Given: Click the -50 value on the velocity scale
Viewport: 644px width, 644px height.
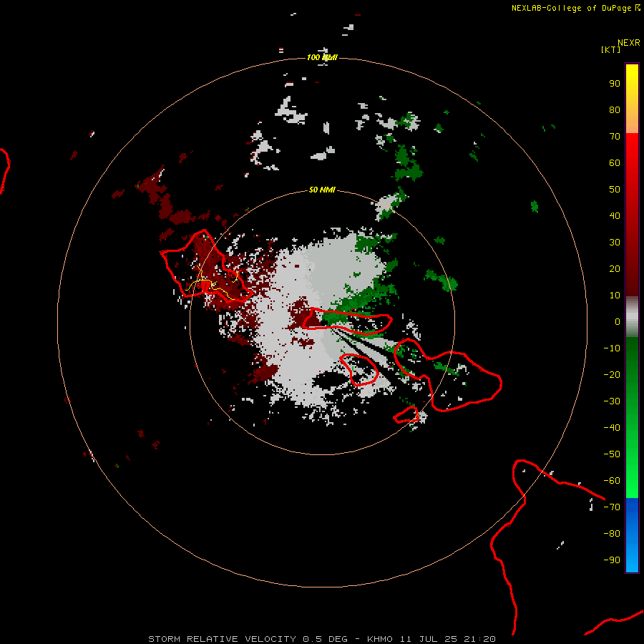Looking at the screenshot, I should pyautogui.click(x=612, y=454).
